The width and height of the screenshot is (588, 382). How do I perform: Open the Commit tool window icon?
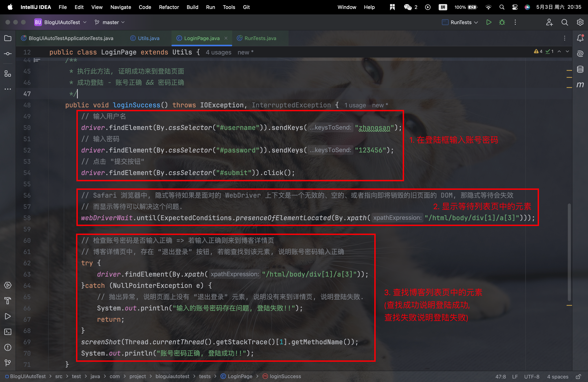point(8,54)
